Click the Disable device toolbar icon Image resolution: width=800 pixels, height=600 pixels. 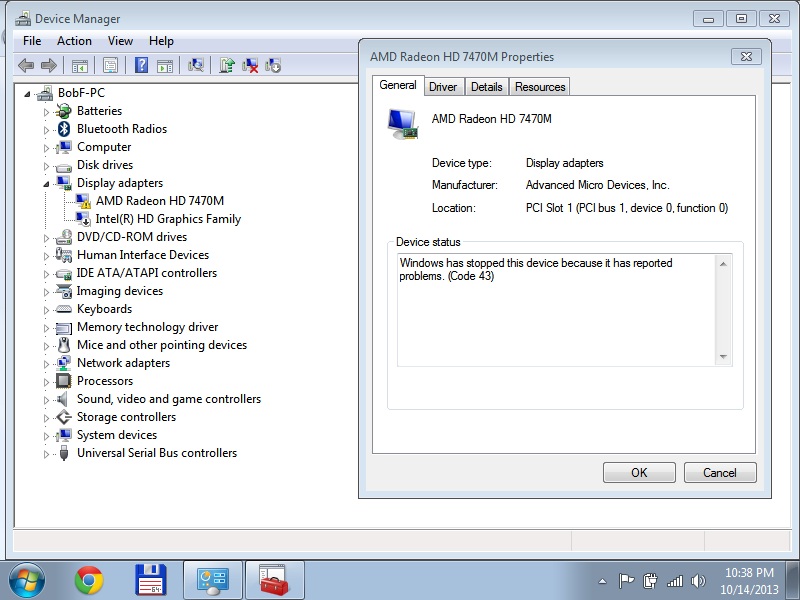pos(273,65)
